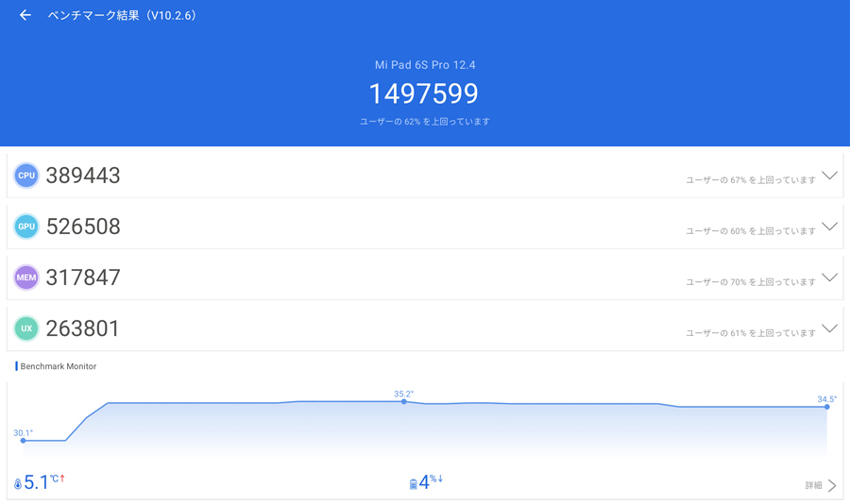Click the battery drain icon
The width and height of the screenshot is (850, 504).
pyautogui.click(x=413, y=484)
